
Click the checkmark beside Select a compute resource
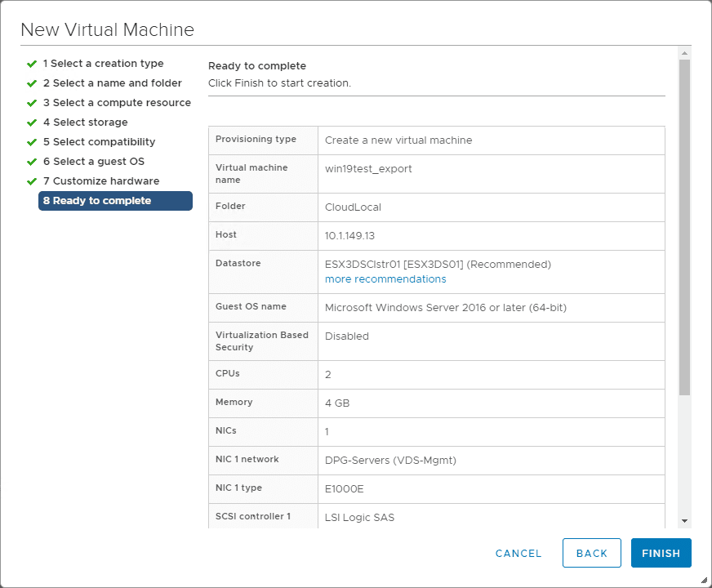(x=32, y=103)
